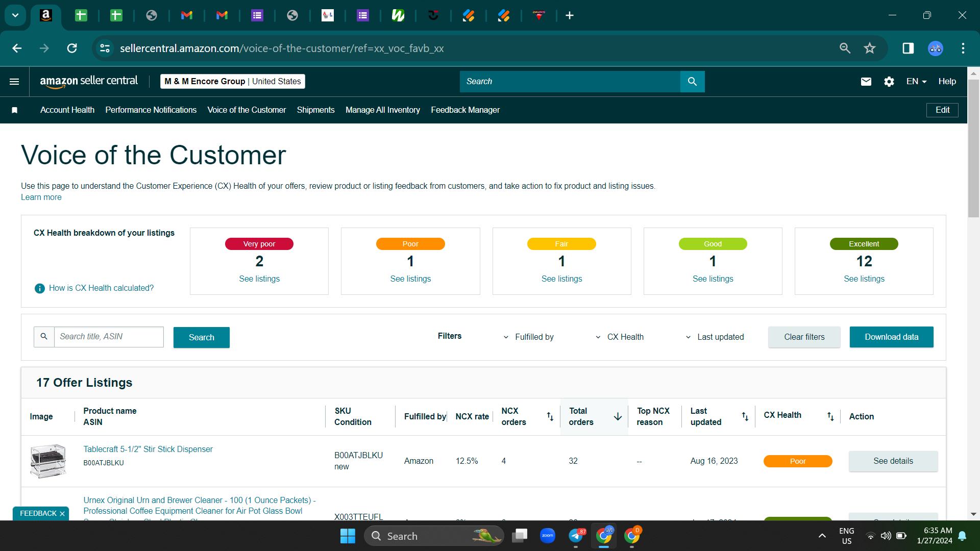Open Windows Task View
Screen dimensions: 980x551
(x=520, y=536)
